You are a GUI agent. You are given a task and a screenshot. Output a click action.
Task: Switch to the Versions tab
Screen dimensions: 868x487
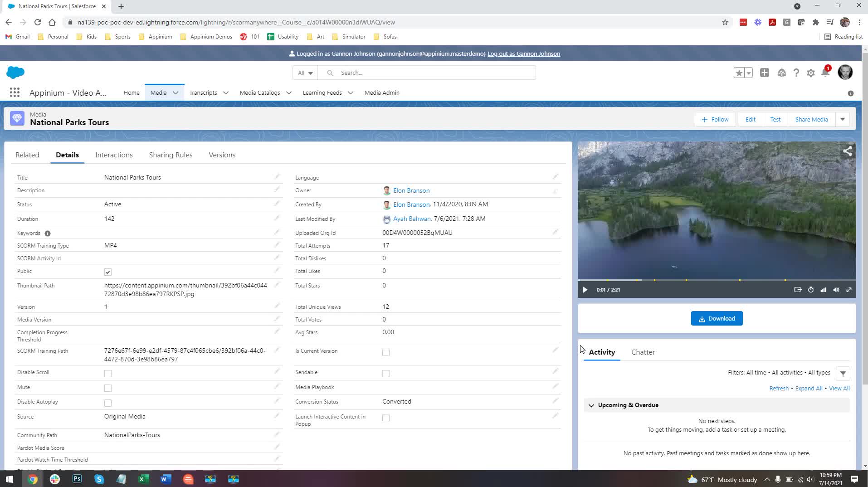(222, 155)
